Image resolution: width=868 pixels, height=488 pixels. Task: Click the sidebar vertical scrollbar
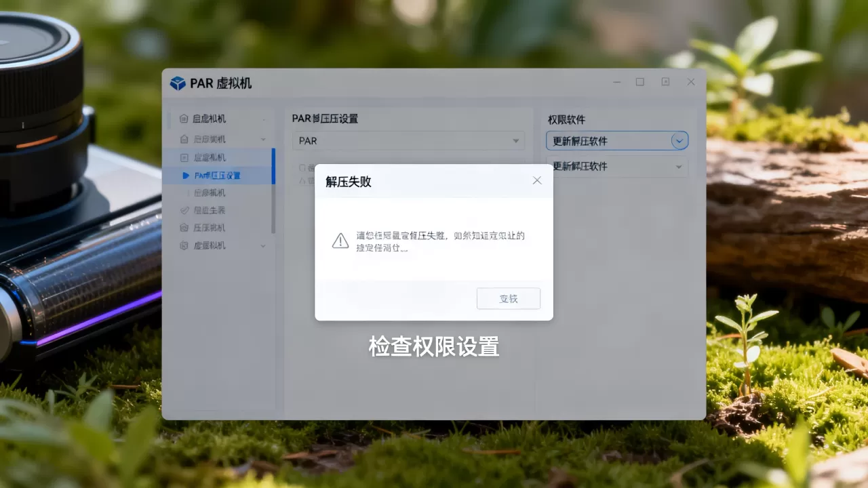coord(273,191)
